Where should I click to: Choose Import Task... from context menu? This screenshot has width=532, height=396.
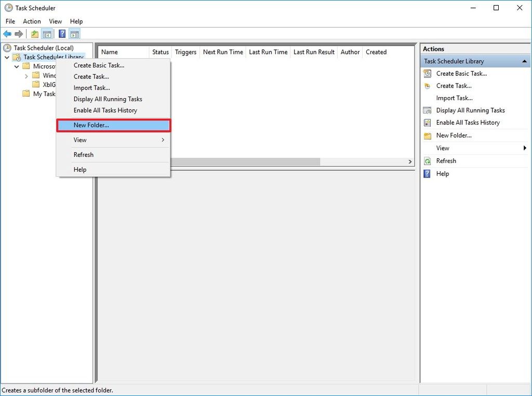point(114,88)
